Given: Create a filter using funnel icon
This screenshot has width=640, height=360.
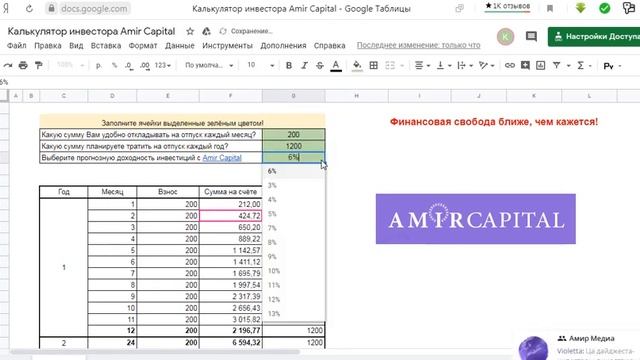Looking at the screenshot, I should [556, 65].
